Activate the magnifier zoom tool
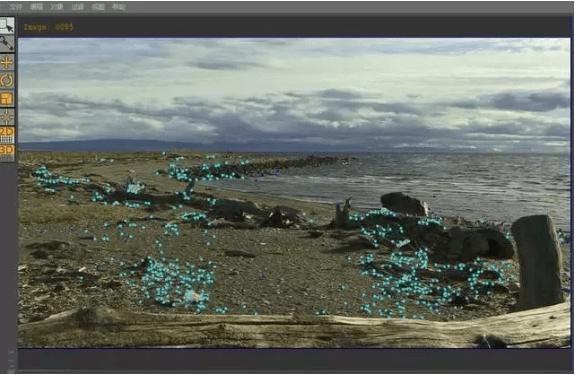 pos(7,44)
